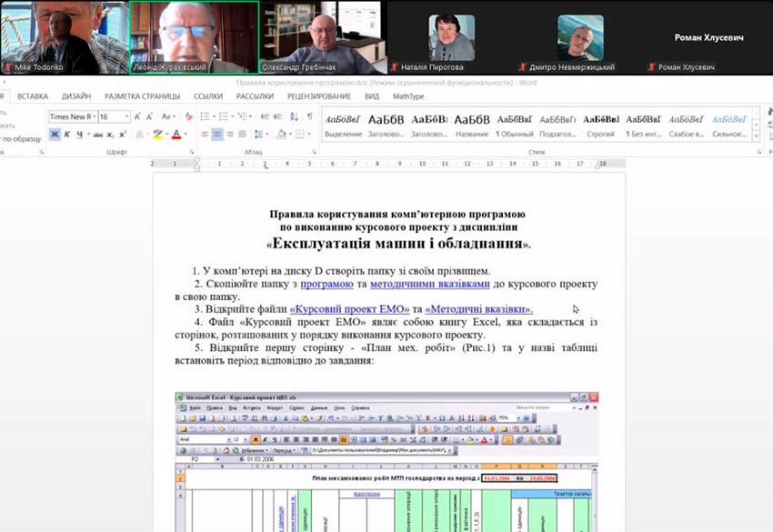Select Леонід Журавський's video thumbnail
Image resolution: width=773 pixels, height=532 pixels.
click(x=194, y=37)
